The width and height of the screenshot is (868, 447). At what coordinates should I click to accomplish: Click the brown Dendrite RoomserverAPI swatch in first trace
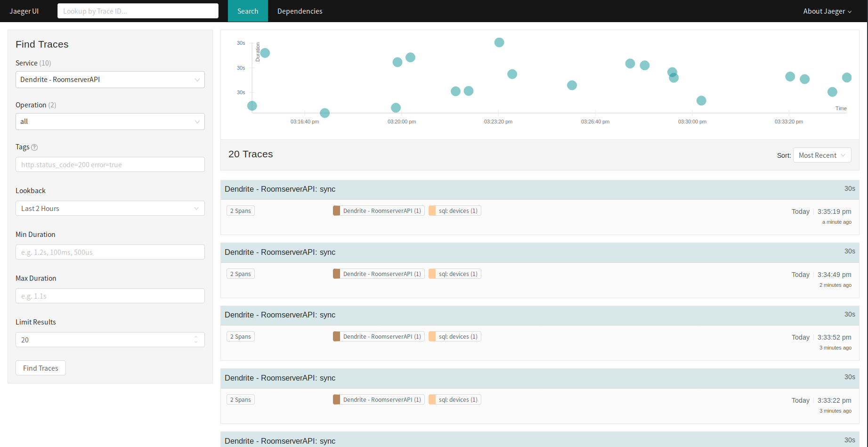coord(337,211)
